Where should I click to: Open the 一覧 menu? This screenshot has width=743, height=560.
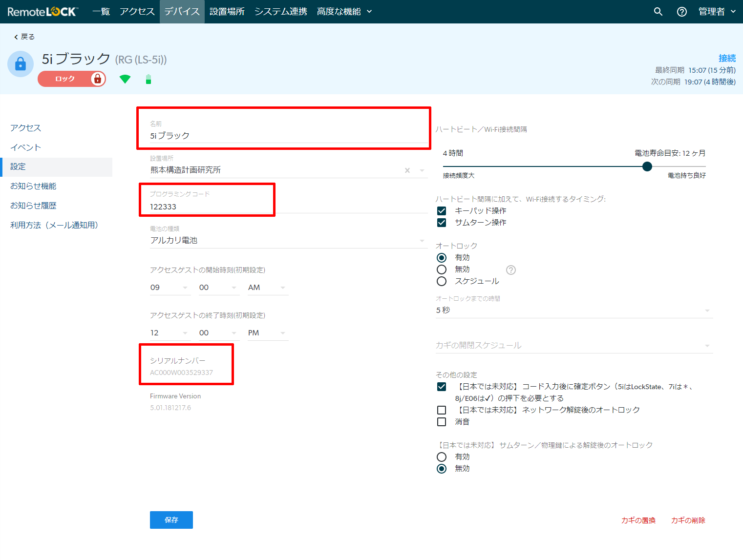pyautogui.click(x=101, y=12)
